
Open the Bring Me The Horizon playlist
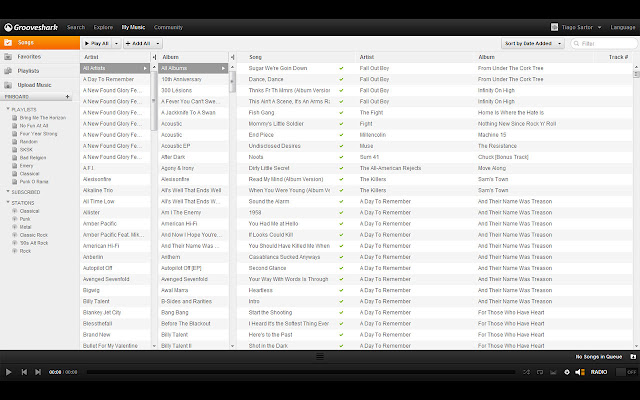pos(42,118)
